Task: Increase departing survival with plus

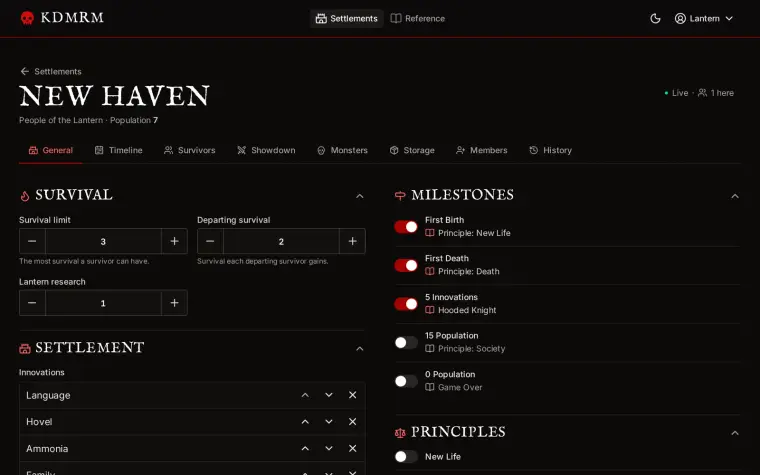Action: tap(352, 241)
